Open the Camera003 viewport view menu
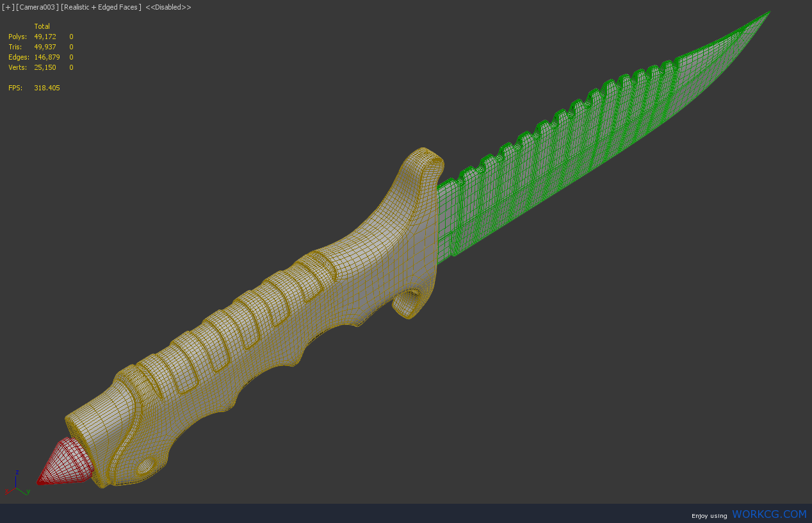The height and width of the screenshot is (523, 812). click(x=37, y=7)
